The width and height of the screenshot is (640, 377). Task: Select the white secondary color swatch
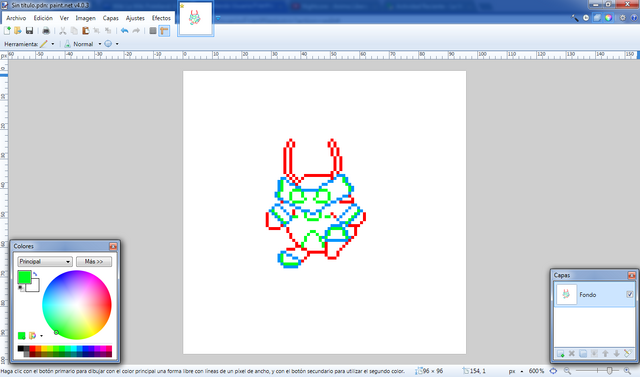click(35, 286)
